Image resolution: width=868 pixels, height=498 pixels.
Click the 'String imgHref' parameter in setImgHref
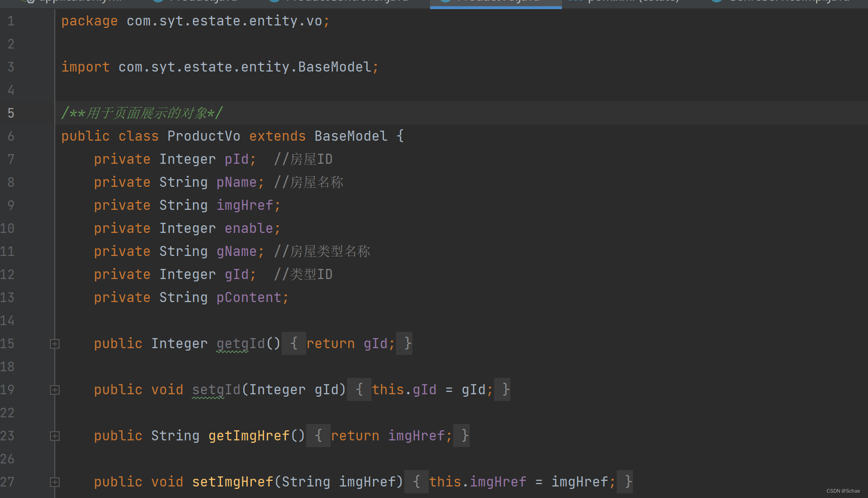[x=339, y=482]
